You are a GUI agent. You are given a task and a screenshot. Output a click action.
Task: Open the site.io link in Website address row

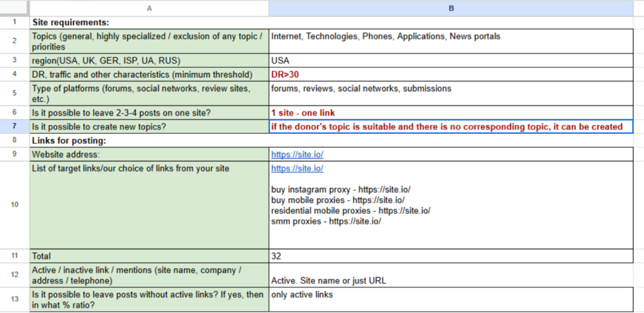click(x=297, y=155)
